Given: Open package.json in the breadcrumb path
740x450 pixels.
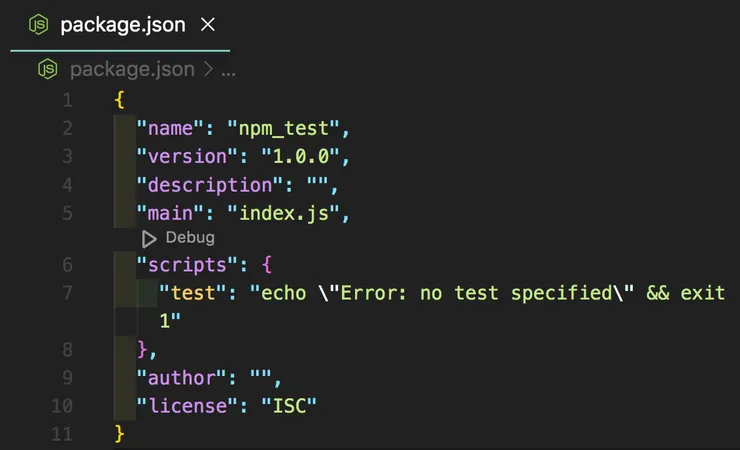Looking at the screenshot, I should click(x=132, y=69).
